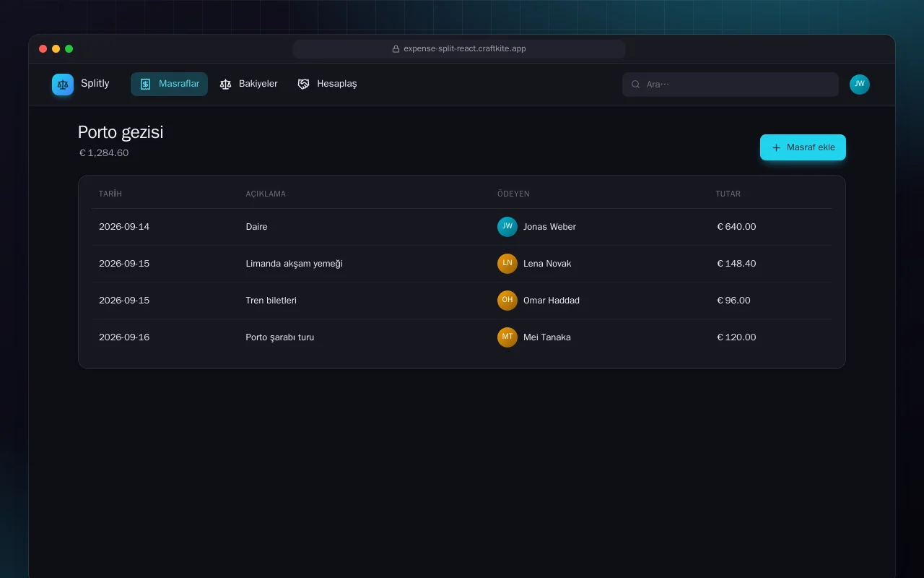Click the Masraflar receipt icon
The width and height of the screenshot is (924, 578).
(x=145, y=84)
